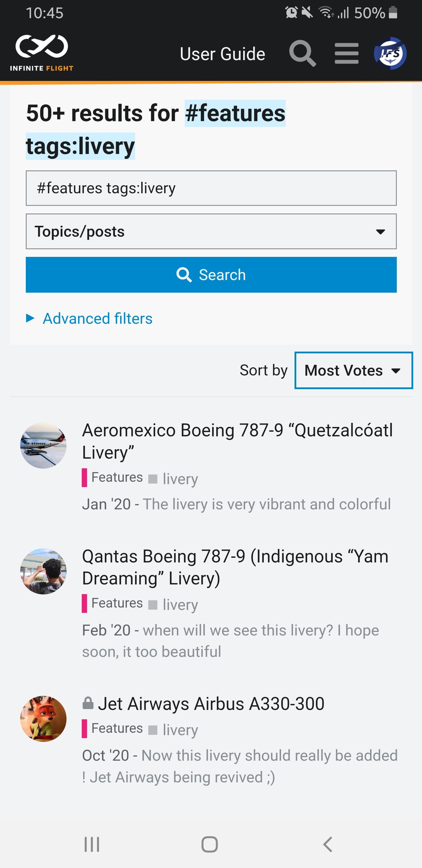Screen dimensions: 422x868
Task: Tap the Features category under Aeromexico
Action: [117, 477]
